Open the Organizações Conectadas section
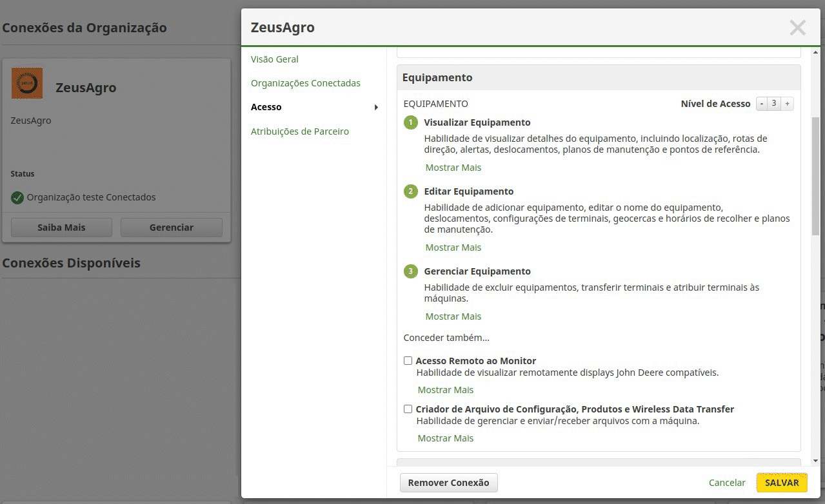Viewport: 825px width, 504px height. click(x=306, y=83)
